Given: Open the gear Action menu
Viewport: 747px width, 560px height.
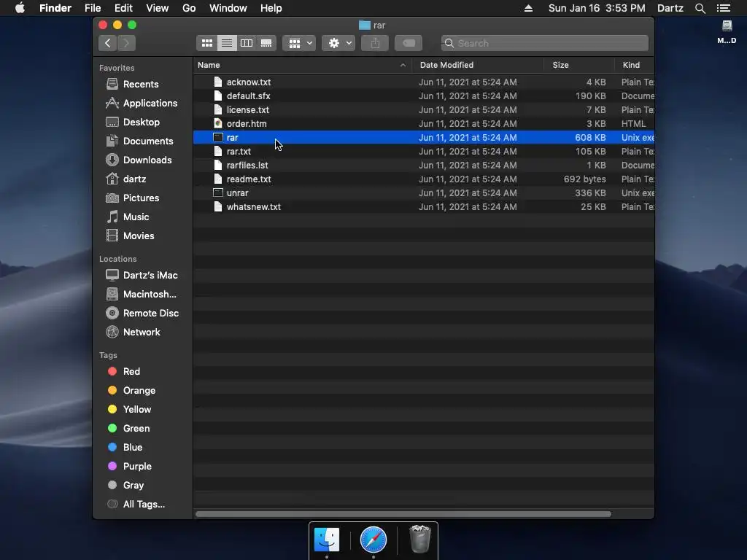Looking at the screenshot, I should pos(338,43).
